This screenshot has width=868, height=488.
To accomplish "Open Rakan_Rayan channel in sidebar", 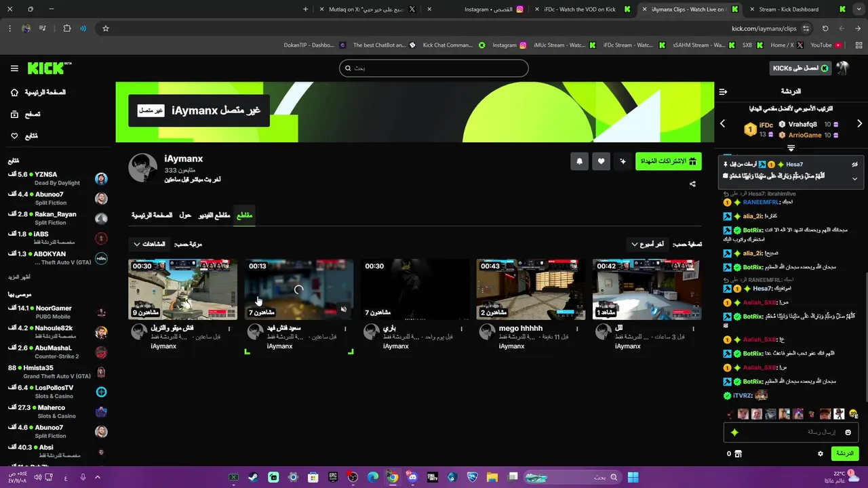I will pos(58,218).
